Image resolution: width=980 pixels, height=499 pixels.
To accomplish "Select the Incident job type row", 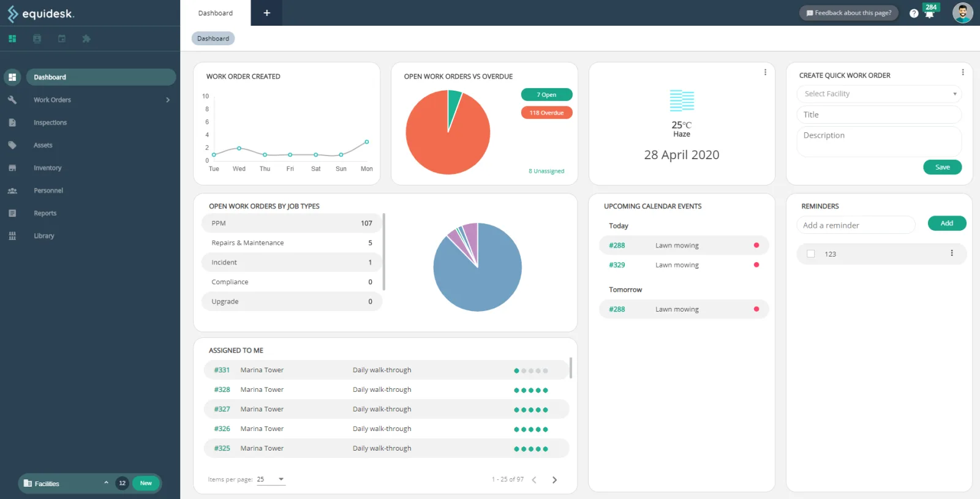I will point(292,262).
